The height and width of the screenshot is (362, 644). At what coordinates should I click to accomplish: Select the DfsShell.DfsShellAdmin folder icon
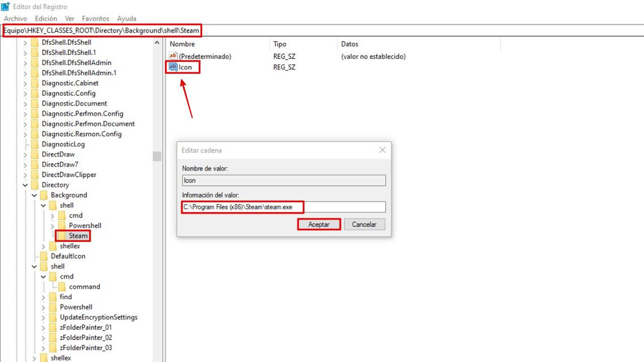(35, 63)
